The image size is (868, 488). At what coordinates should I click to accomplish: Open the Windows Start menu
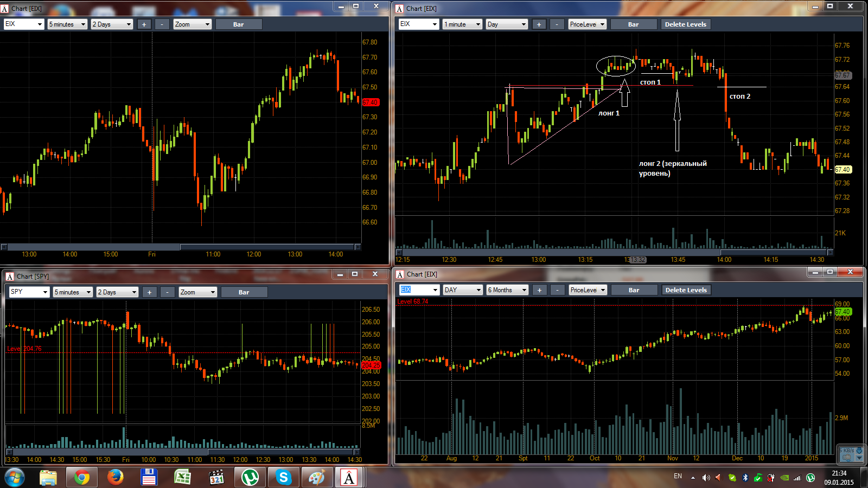pos(14,478)
